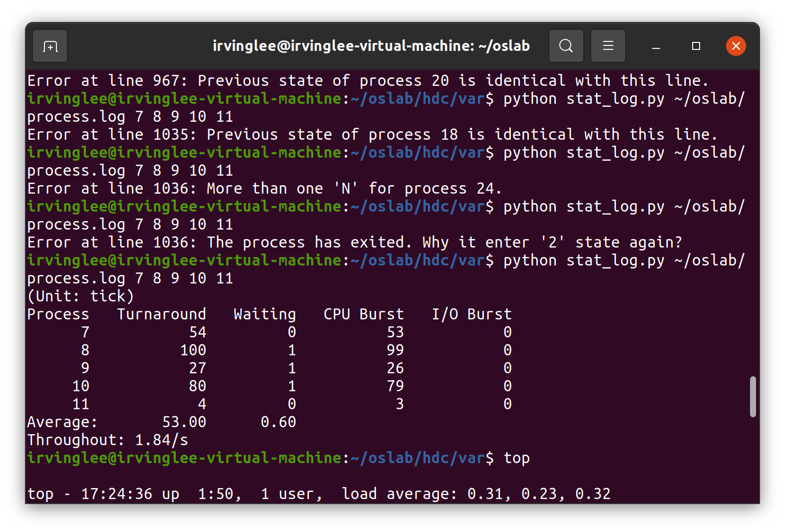Click turnaround value 54 for process 7

point(197,332)
